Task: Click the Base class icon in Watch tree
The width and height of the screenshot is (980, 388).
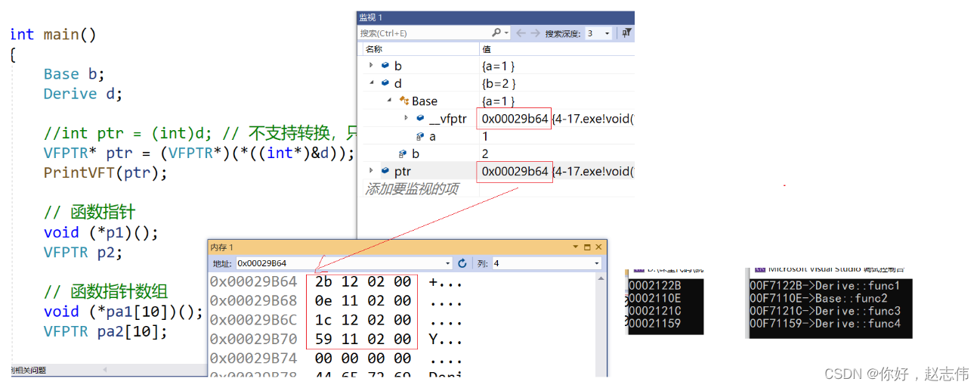Action: 403,101
